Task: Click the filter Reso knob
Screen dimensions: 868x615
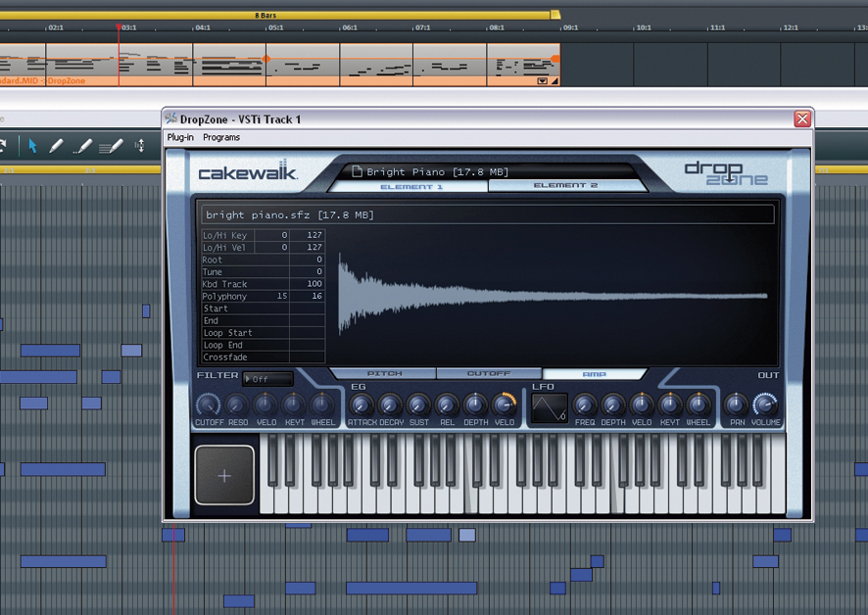Action: (x=237, y=405)
